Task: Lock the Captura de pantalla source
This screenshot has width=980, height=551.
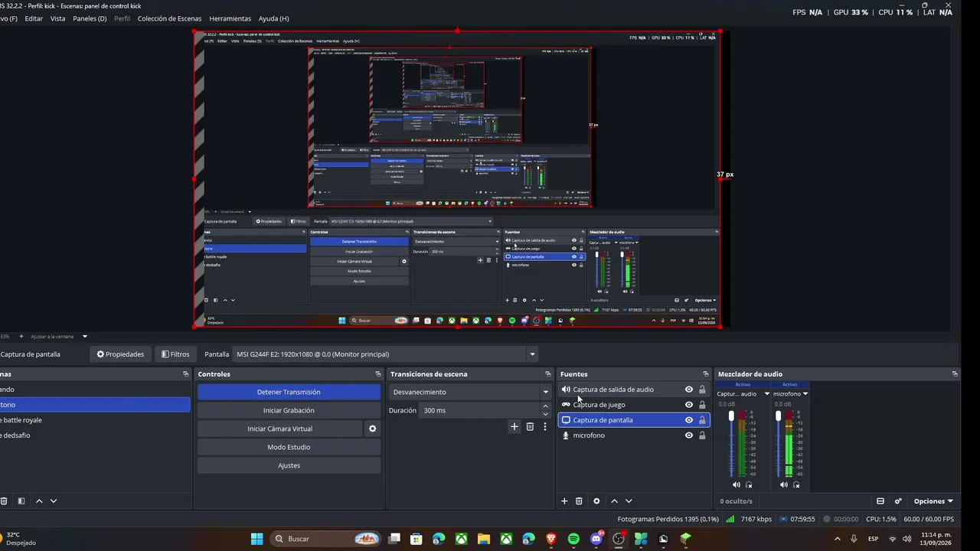Action: point(702,420)
